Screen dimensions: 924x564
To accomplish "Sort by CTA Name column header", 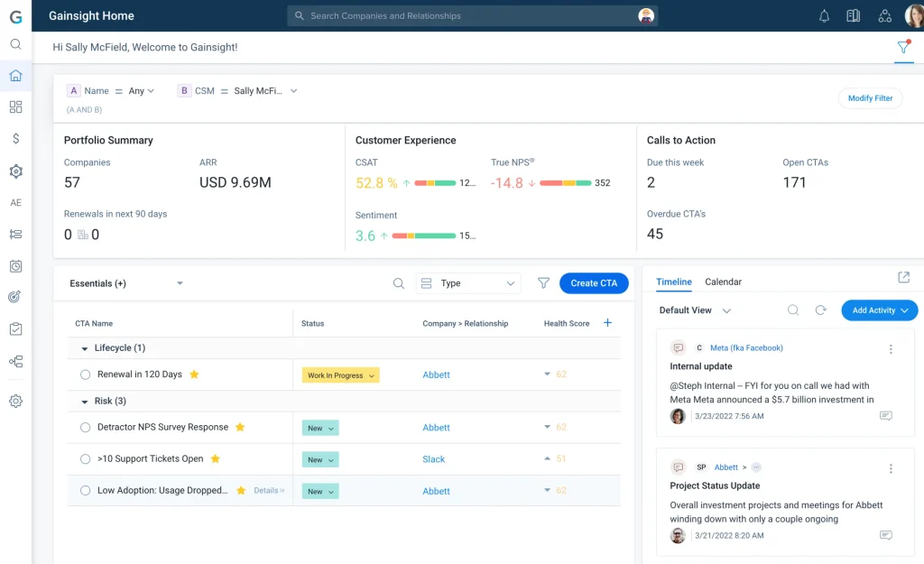I will coord(94,323).
